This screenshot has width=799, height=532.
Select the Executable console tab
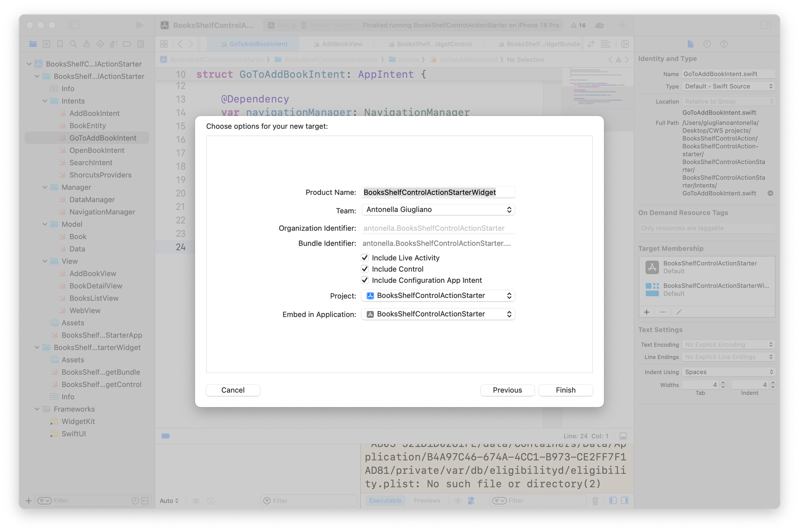385,500
